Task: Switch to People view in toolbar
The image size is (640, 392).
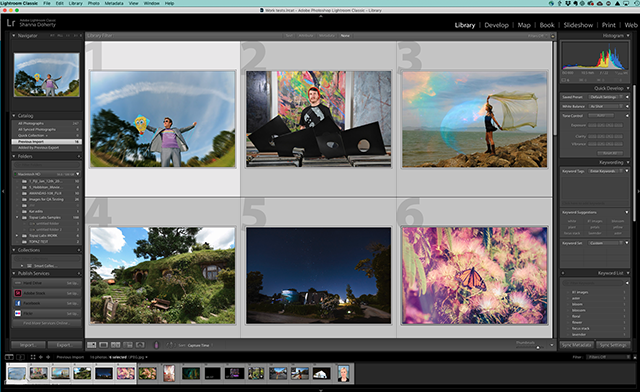Action: pos(140,345)
